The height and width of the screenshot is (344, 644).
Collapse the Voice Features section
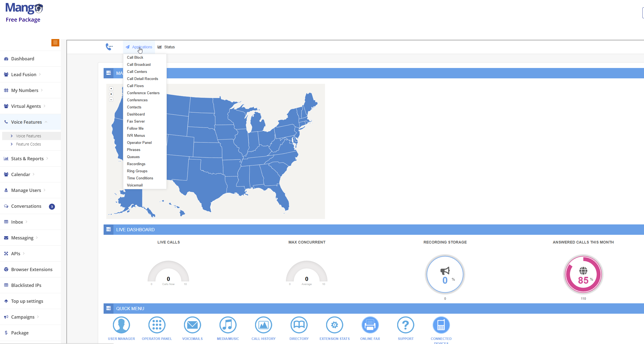point(26,122)
